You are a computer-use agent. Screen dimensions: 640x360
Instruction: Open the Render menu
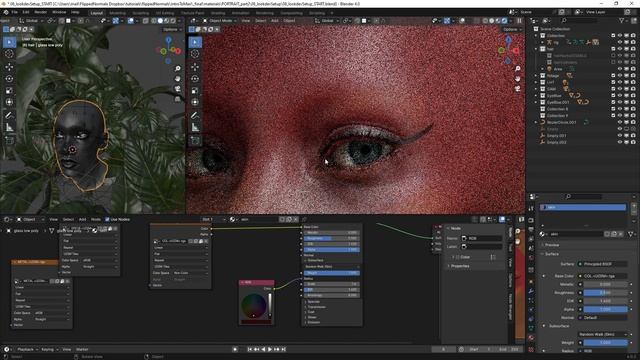point(40,12)
